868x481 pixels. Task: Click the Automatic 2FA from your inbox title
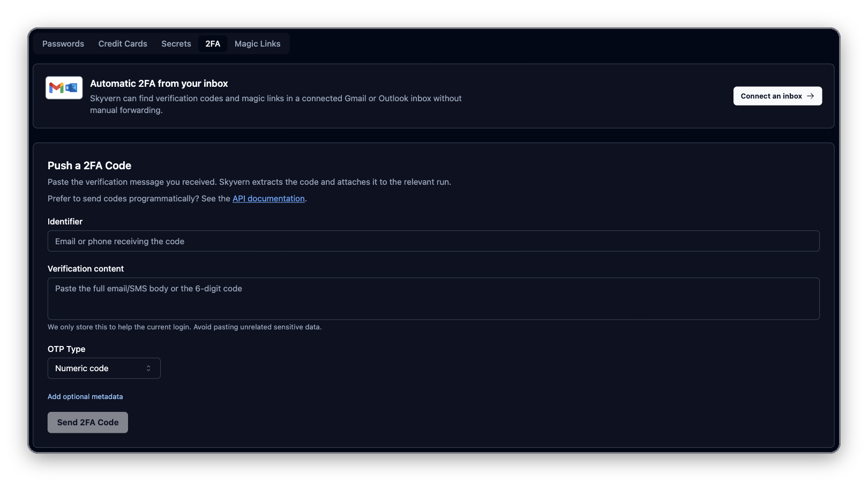pyautogui.click(x=159, y=84)
